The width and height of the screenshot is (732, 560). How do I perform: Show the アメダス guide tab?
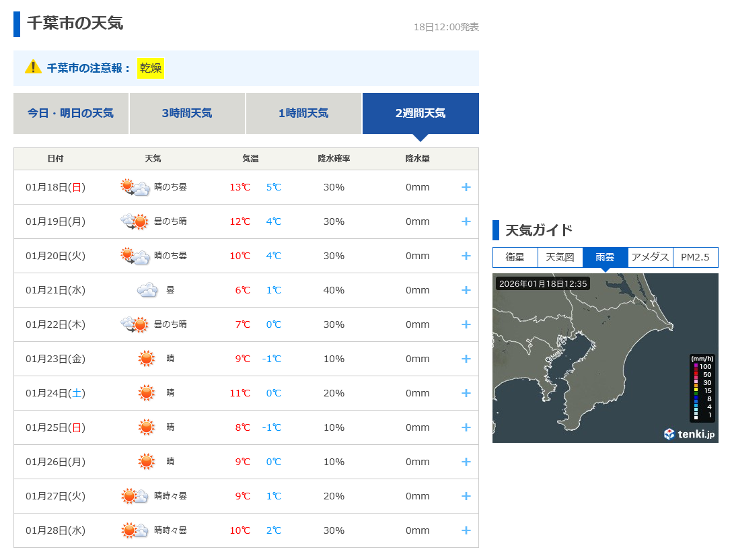click(x=650, y=257)
